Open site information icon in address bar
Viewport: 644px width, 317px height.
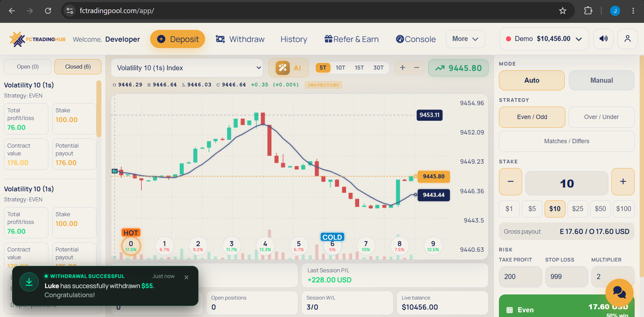[x=70, y=11]
